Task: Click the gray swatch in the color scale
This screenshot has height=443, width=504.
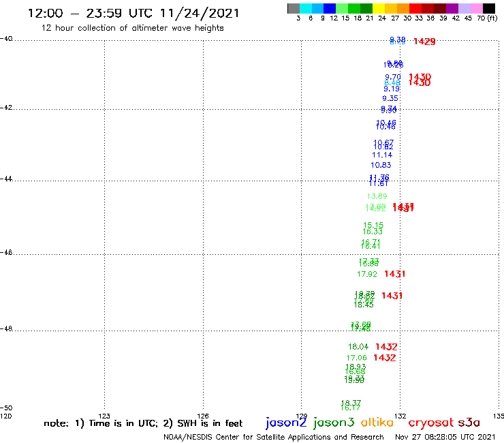Action: pos(294,8)
